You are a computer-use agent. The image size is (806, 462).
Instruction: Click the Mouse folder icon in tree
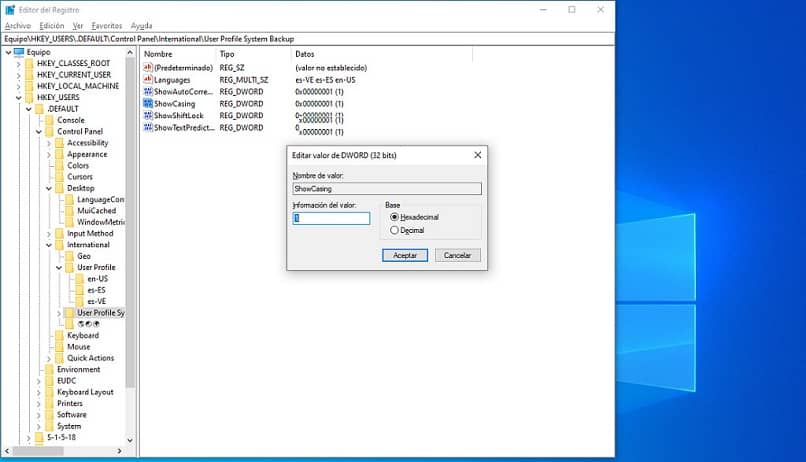(60, 346)
